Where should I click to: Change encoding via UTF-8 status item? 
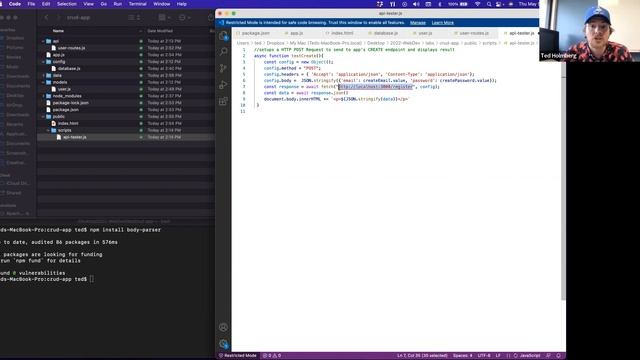[x=484, y=356]
